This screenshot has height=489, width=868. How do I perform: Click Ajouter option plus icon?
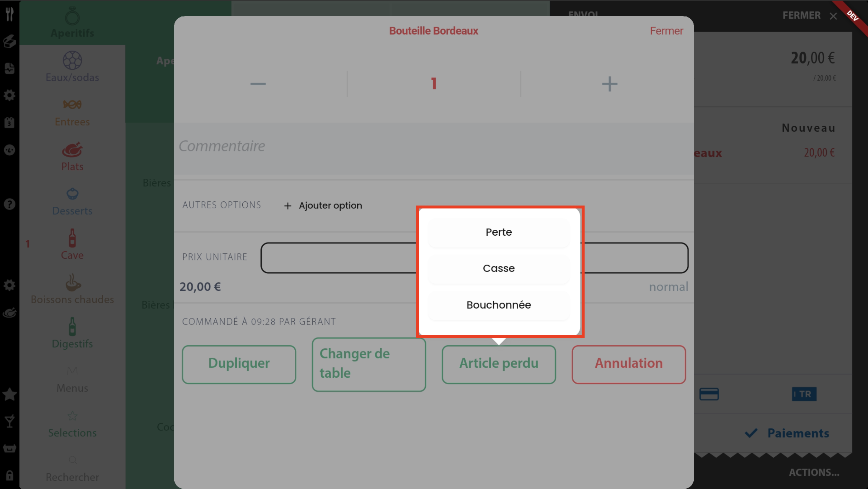coord(288,206)
